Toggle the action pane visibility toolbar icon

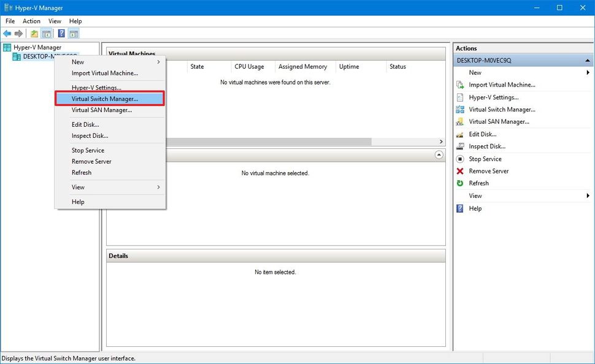coord(74,33)
